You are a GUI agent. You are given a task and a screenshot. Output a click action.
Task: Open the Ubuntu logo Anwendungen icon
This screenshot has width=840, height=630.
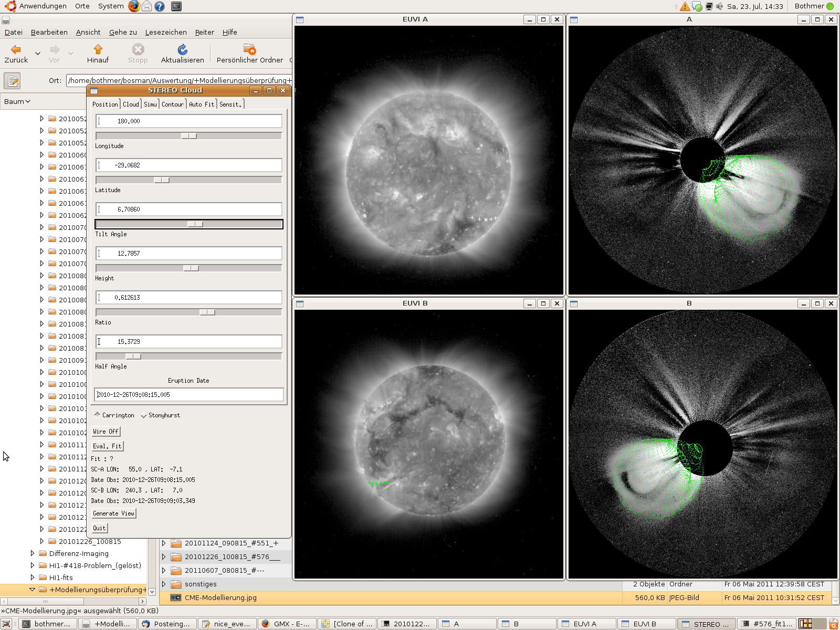(10, 6)
